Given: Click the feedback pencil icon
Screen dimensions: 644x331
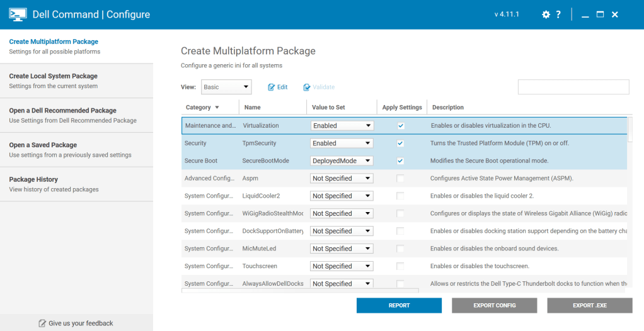Looking at the screenshot, I should pyautogui.click(x=42, y=323).
